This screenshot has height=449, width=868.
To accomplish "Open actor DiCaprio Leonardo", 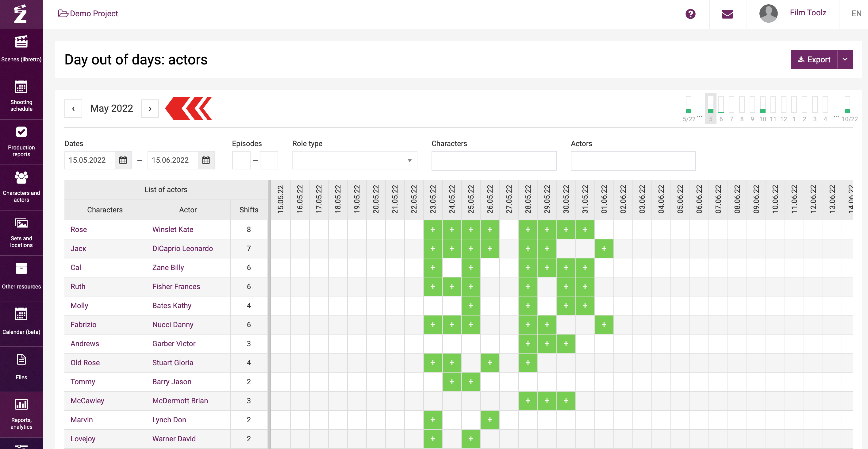I will pos(182,248).
